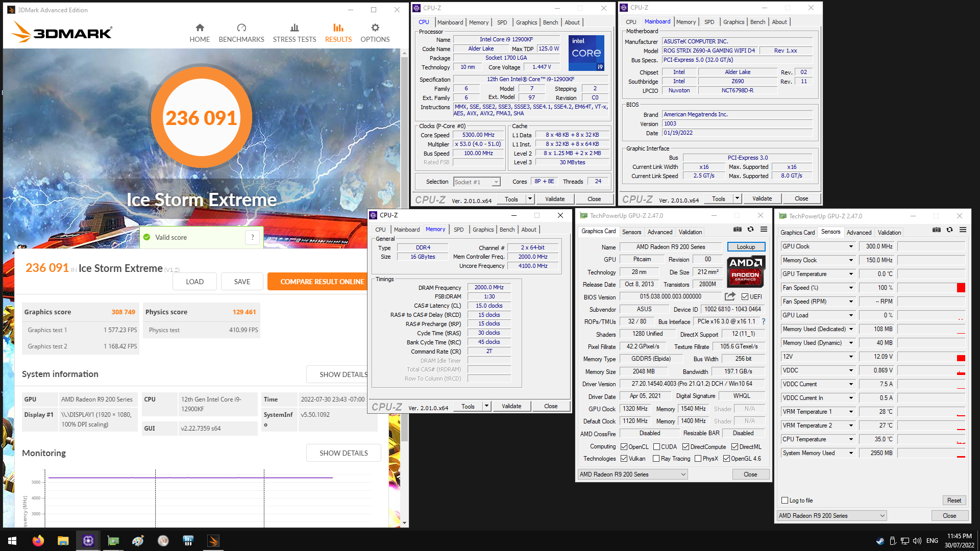Screen dimensions: 980x551
Task: Open File Explorer from the taskbar
Action: 63,541
